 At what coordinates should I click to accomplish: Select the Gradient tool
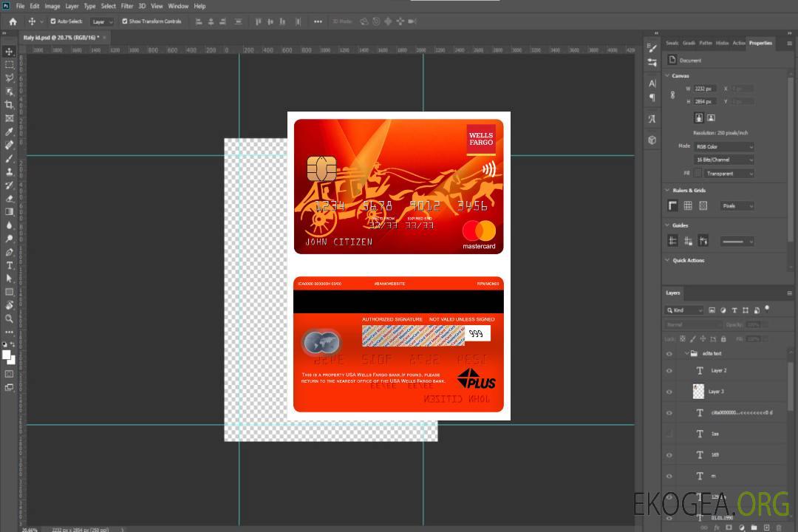point(9,212)
